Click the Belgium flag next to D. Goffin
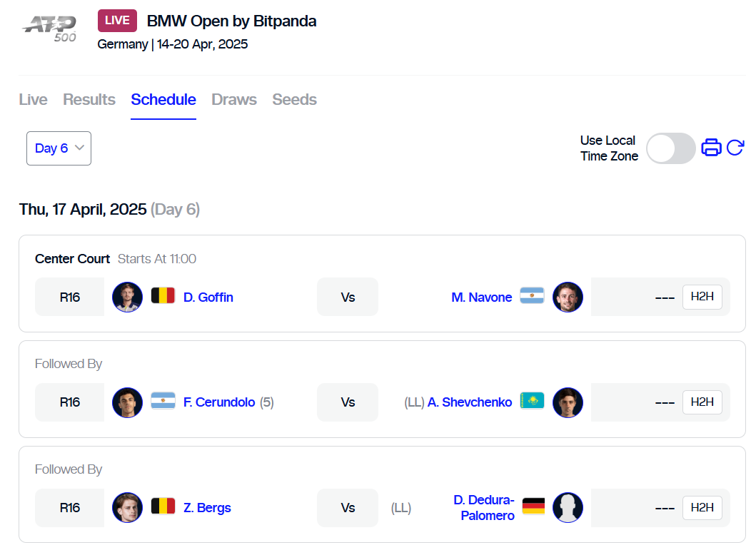 pyautogui.click(x=163, y=296)
